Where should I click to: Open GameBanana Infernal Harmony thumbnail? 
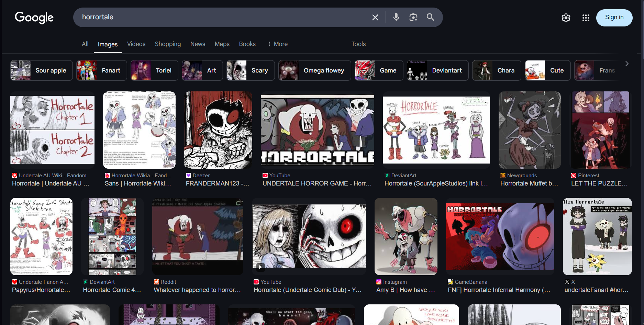tap(500, 236)
